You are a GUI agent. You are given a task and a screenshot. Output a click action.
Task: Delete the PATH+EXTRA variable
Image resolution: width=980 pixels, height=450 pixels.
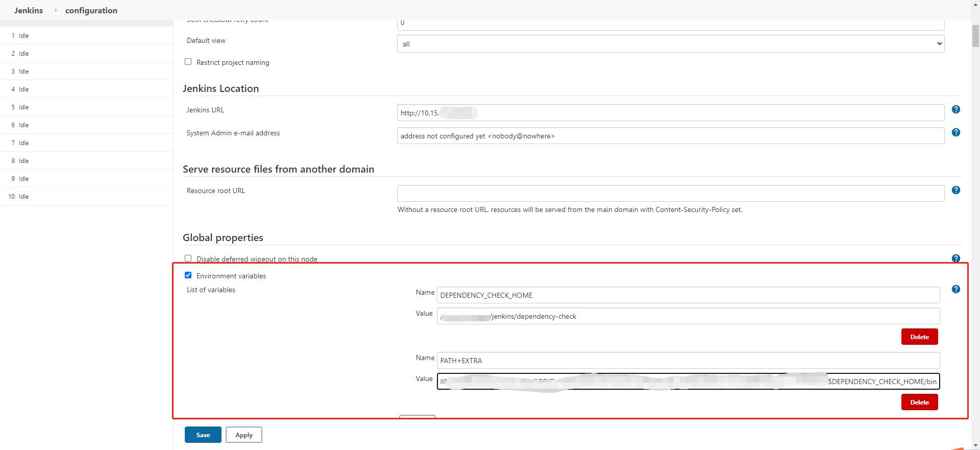pos(919,402)
